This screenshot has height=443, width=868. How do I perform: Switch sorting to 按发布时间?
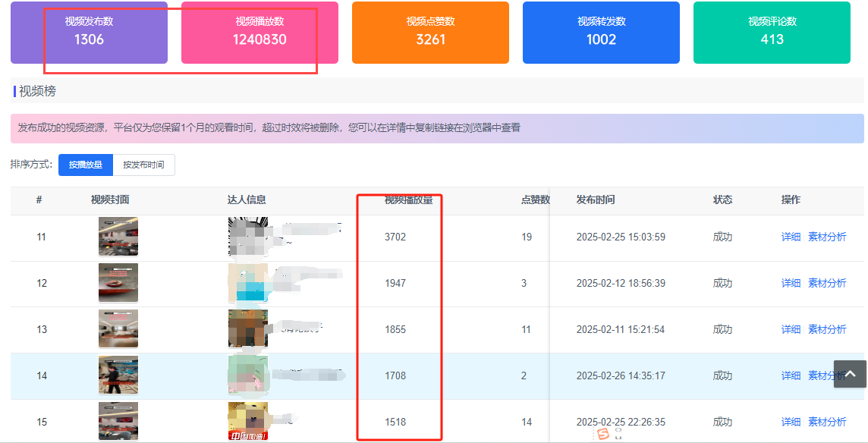143,165
